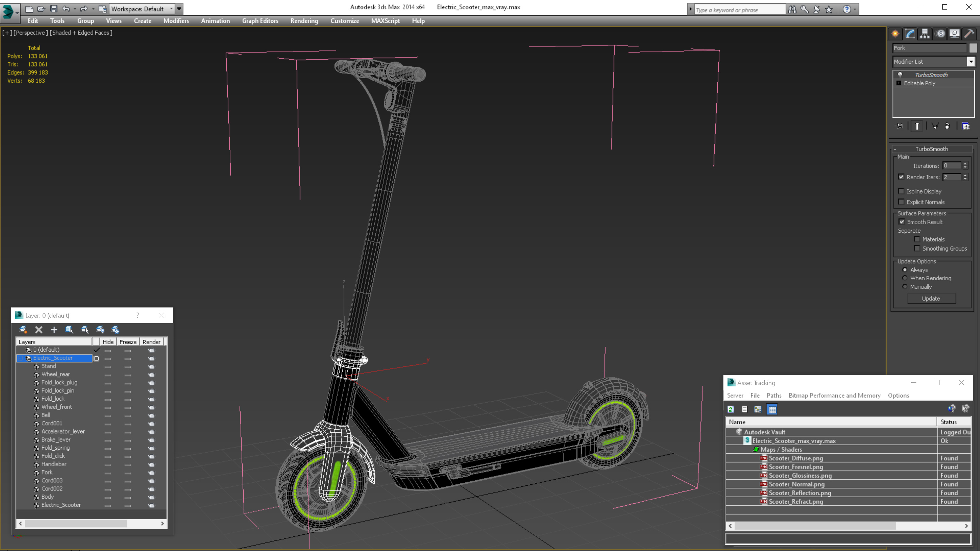This screenshot has width=980, height=551.
Task: Click Make Unique icon in modifier stack
Action: coord(935,126)
